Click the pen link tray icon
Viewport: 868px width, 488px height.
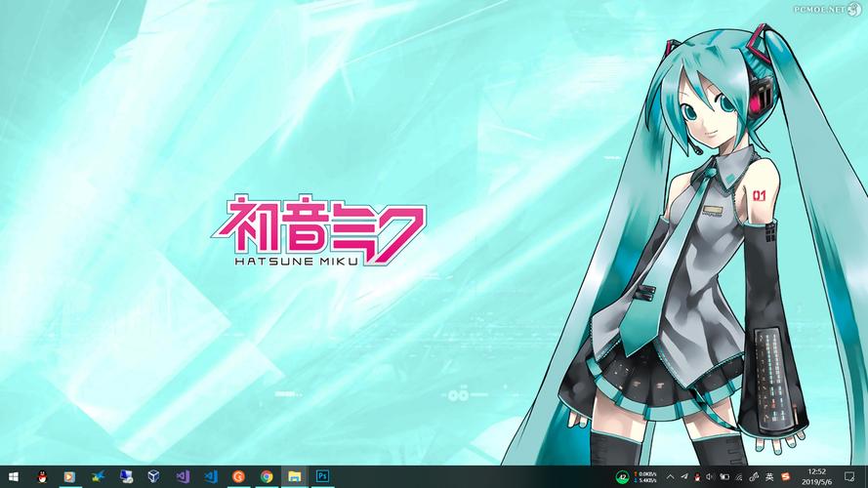click(x=754, y=476)
